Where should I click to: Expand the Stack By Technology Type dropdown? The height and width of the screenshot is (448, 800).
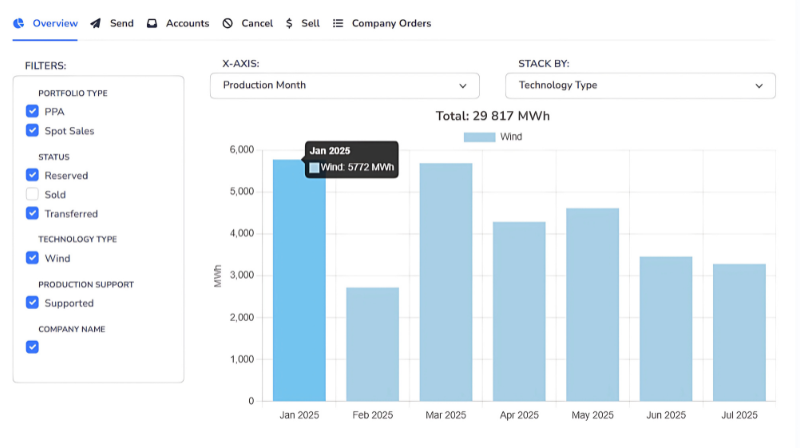click(x=640, y=86)
